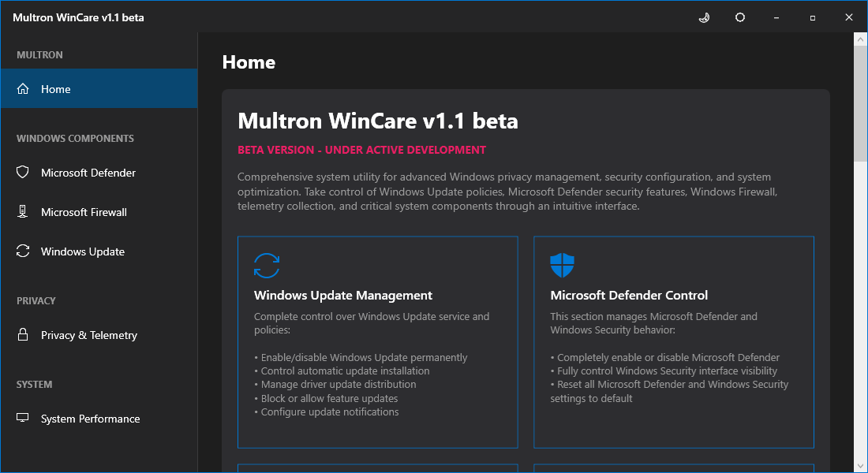Click 'Manage driver update distribution' bullet
This screenshot has height=473, width=868.
335,384
